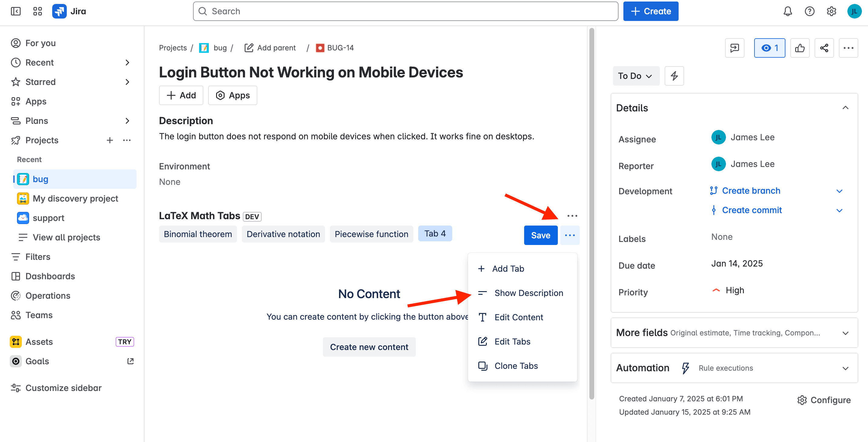Click the plus icon next to Projects

point(110,140)
